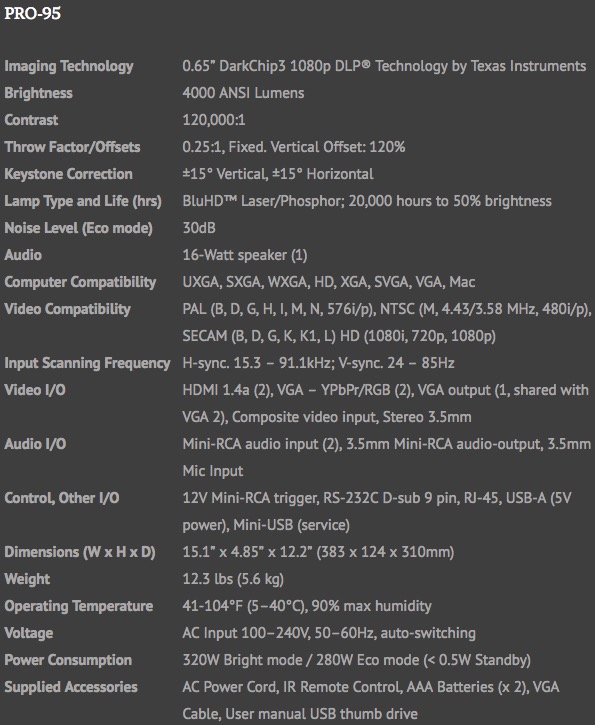Click the 4000 ANSI Lumens value
The height and width of the screenshot is (725, 595).
click(243, 93)
